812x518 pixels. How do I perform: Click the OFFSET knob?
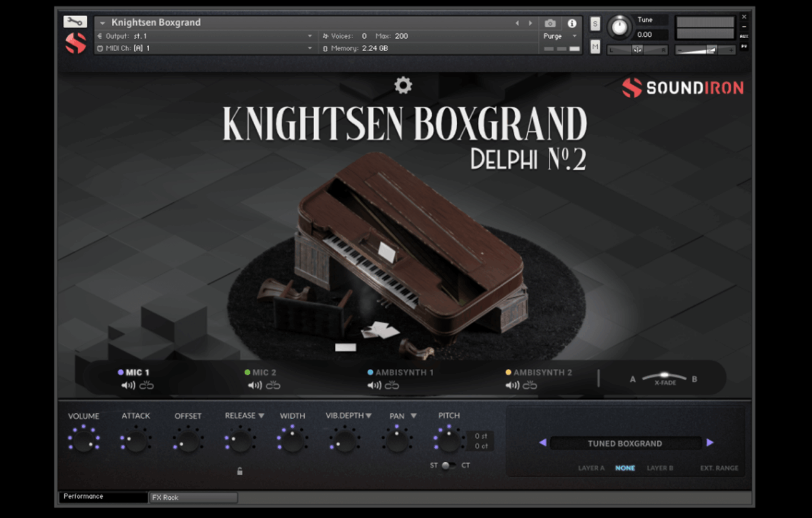click(x=188, y=442)
